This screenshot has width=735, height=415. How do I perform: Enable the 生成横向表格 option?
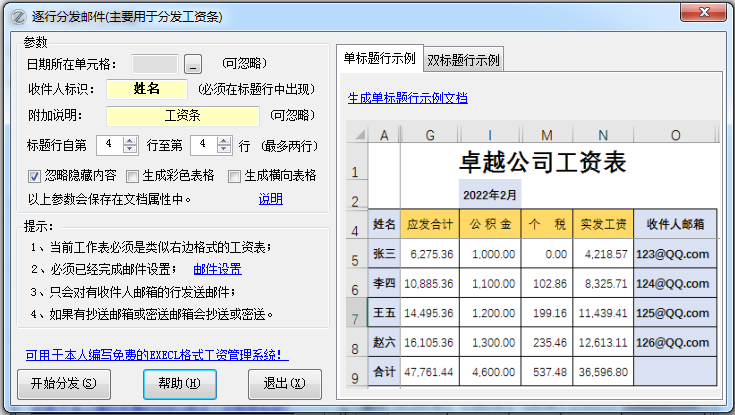235,176
